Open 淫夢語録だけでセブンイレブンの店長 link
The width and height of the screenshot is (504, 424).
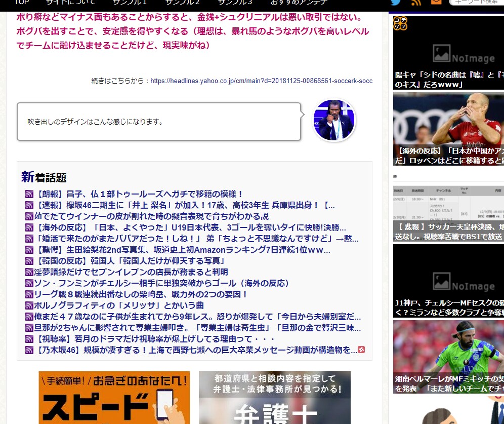click(131, 272)
